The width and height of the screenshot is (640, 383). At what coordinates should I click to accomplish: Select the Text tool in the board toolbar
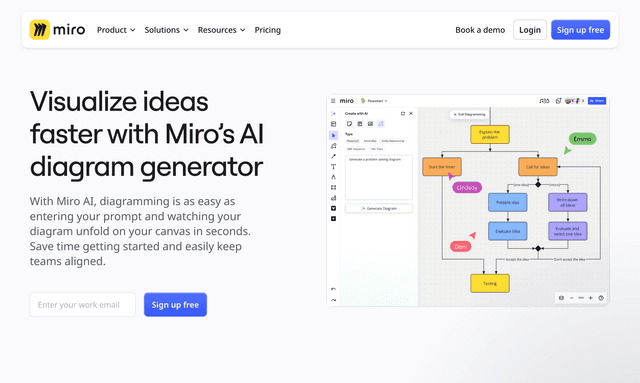pyautogui.click(x=333, y=167)
